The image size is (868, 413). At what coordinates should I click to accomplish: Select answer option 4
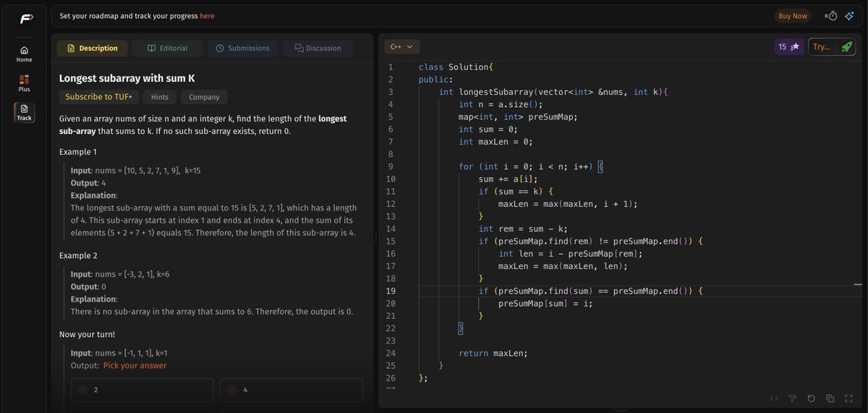(x=292, y=390)
